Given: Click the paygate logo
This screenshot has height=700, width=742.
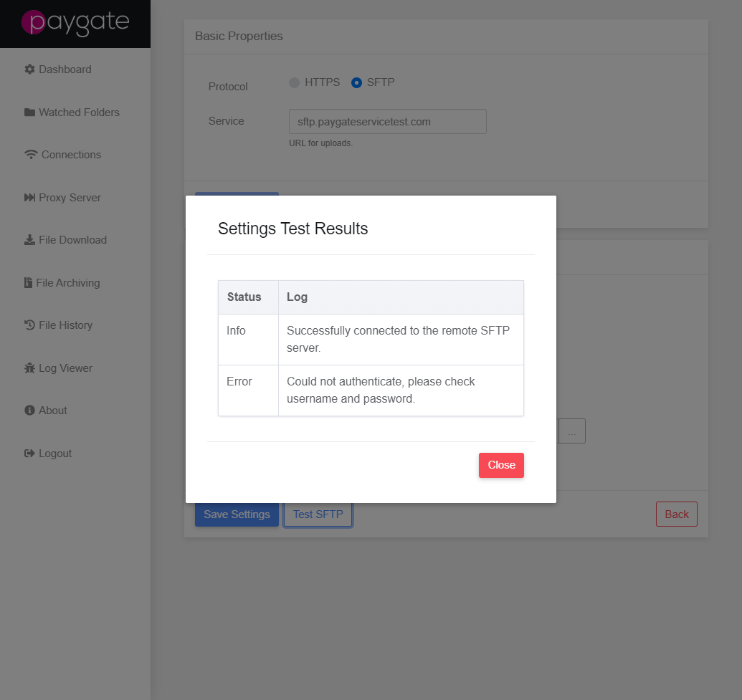Looking at the screenshot, I should point(75,23).
